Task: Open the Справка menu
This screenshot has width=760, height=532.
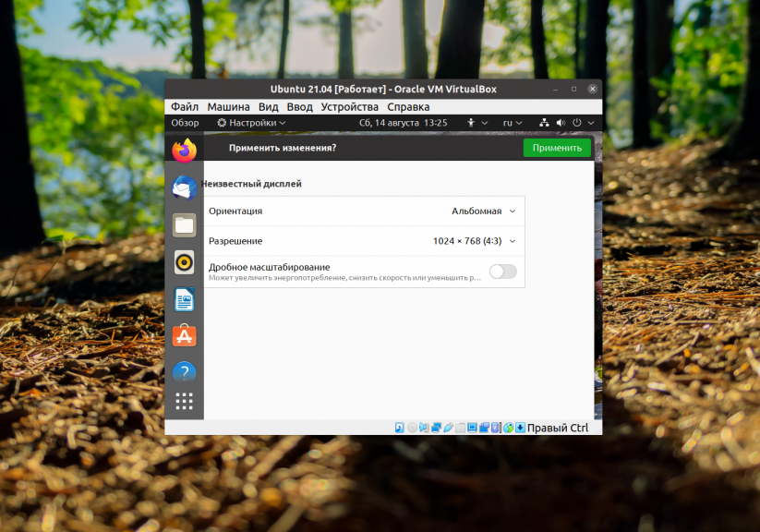Action: (x=408, y=107)
